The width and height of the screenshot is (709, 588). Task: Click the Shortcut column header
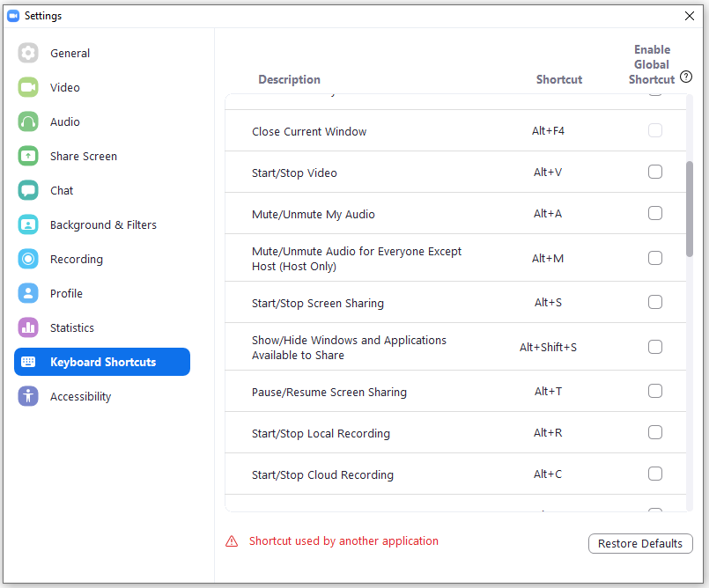click(559, 79)
